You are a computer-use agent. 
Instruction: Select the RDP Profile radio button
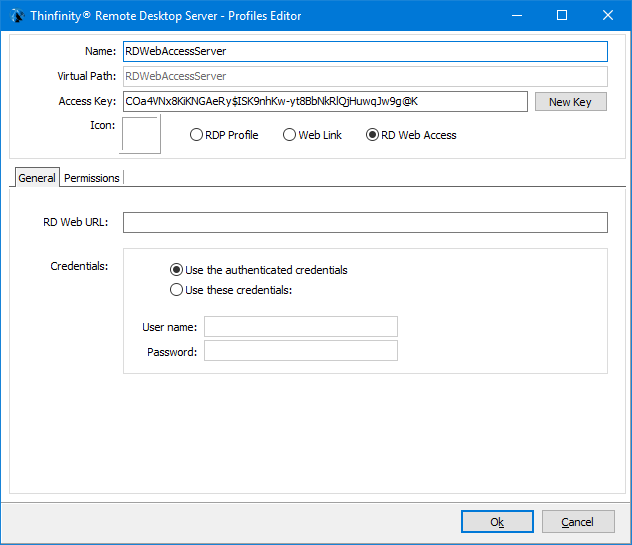(224, 135)
